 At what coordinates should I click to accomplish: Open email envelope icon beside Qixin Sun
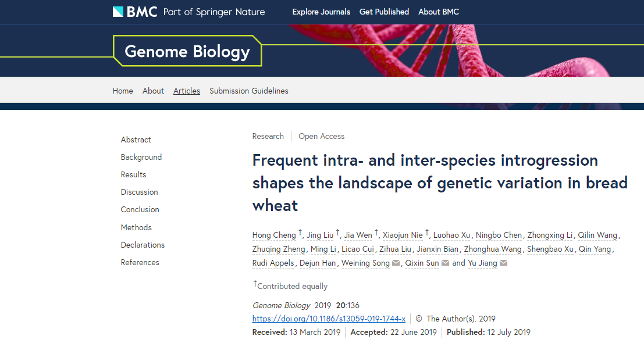point(445,263)
